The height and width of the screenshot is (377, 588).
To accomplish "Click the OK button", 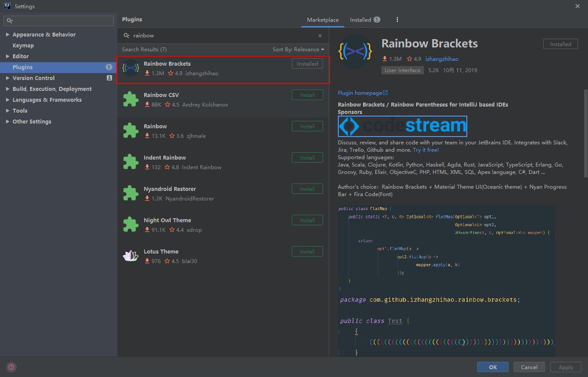I will 493,367.
